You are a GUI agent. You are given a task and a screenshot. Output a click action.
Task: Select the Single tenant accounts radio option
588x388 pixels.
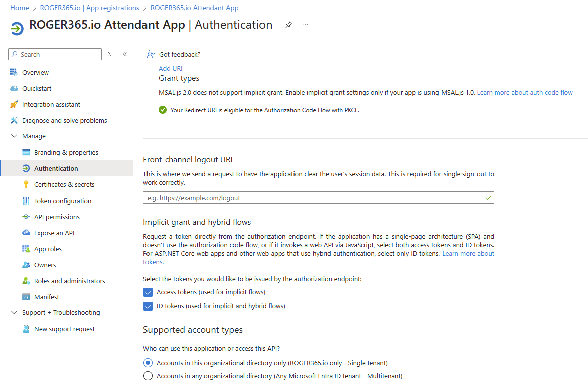coord(148,363)
